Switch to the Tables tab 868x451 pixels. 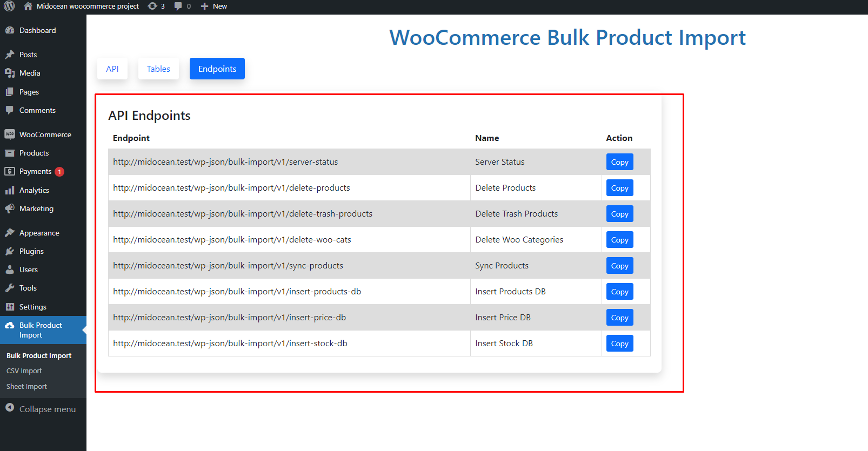tap(158, 69)
